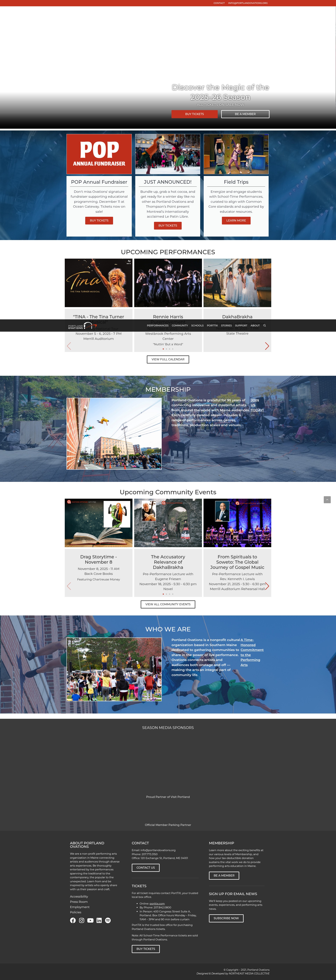This screenshot has height=980, width=336.
Task: Click footer Buy Tickets button
Action: click(x=146, y=949)
